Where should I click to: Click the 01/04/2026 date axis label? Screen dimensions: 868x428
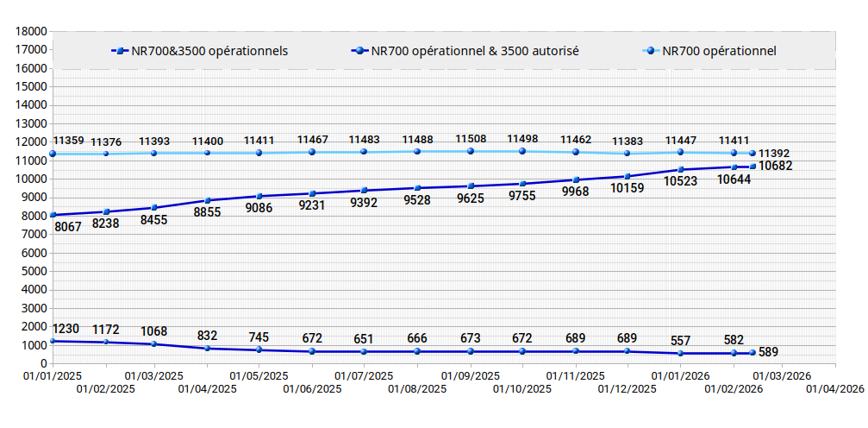[x=835, y=389]
